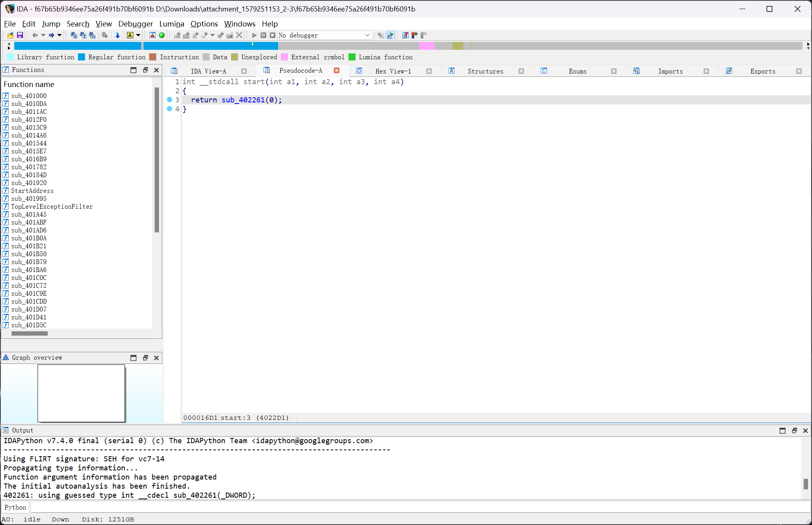
Task: Maximize the Functions panel
Action: 133,70
